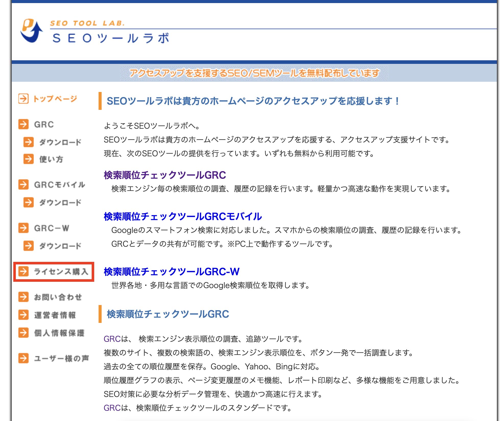Open ユーザー様の声 page
Viewport: 504px width, 421px height.
[62, 358]
